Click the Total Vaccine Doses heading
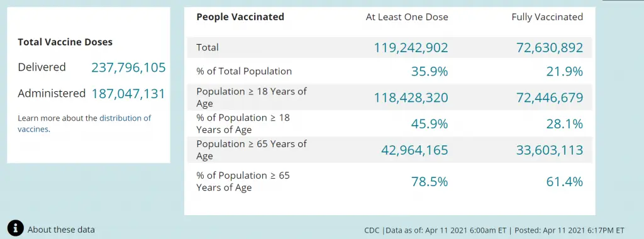The image size is (644, 239). (x=65, y=42)
